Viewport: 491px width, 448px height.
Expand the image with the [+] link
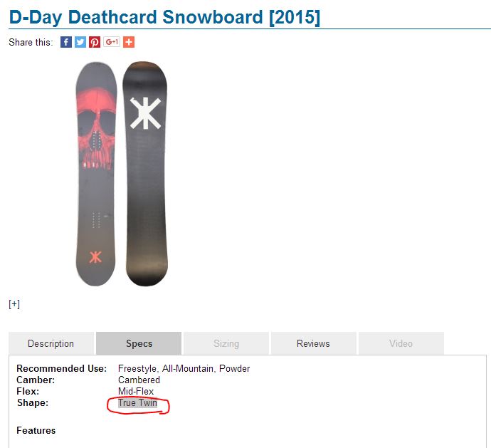click(x=14, y=304)
